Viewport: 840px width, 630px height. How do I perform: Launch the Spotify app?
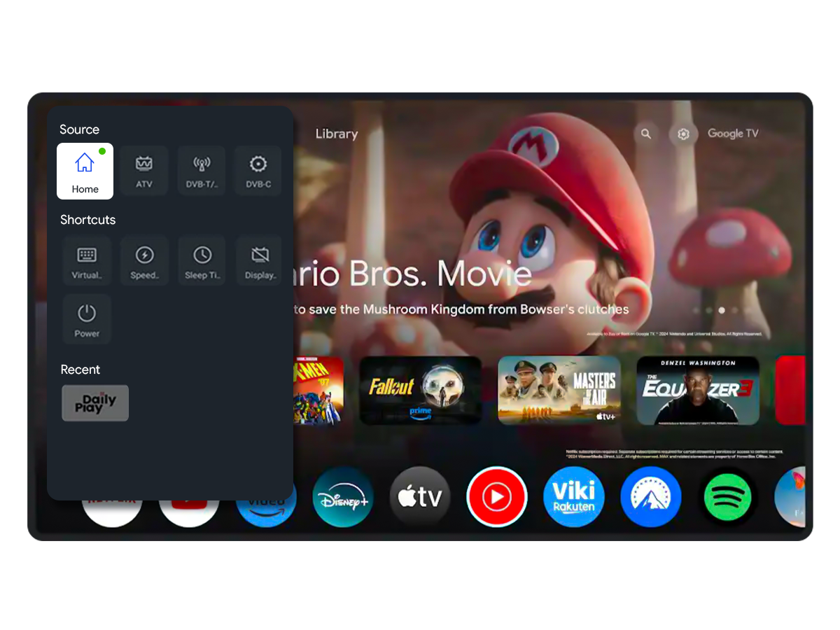tap(728, 497)
